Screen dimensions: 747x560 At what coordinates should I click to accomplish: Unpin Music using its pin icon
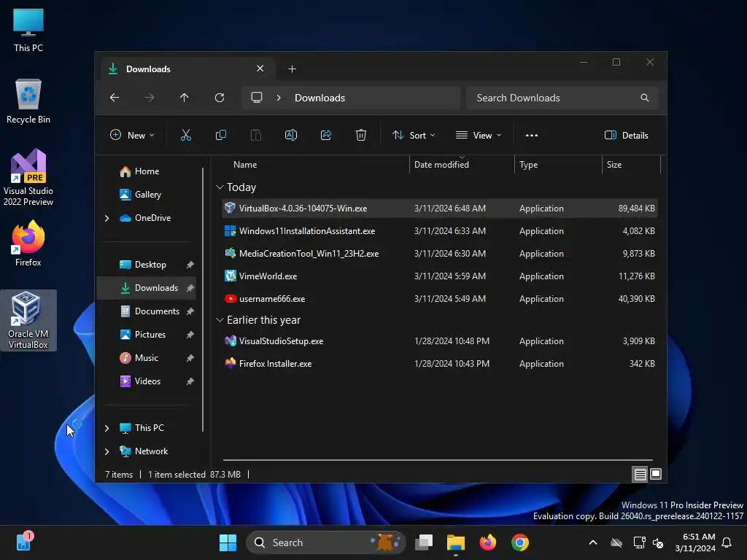tap(190, 358)
